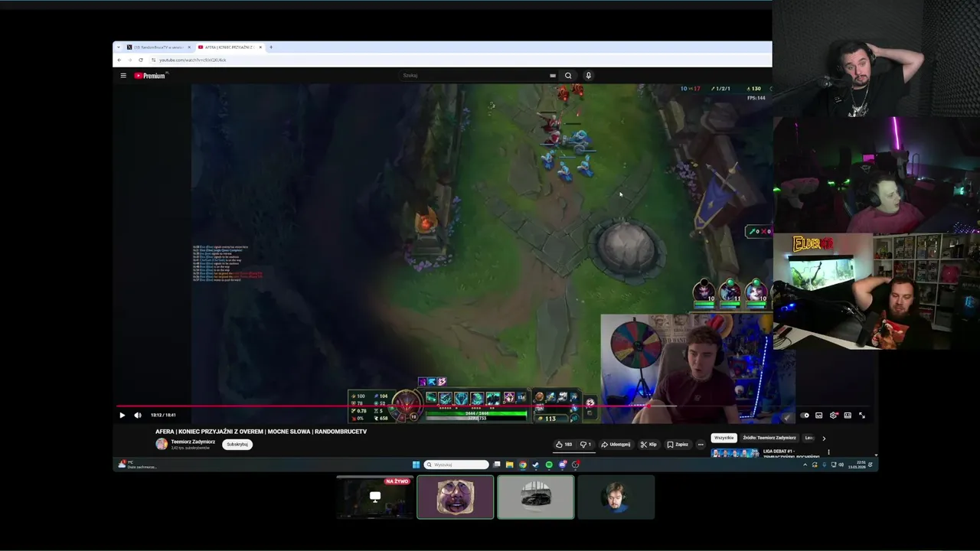
Task: Dislike the video thumbs-down button
Action: click(x=586, y=444)
